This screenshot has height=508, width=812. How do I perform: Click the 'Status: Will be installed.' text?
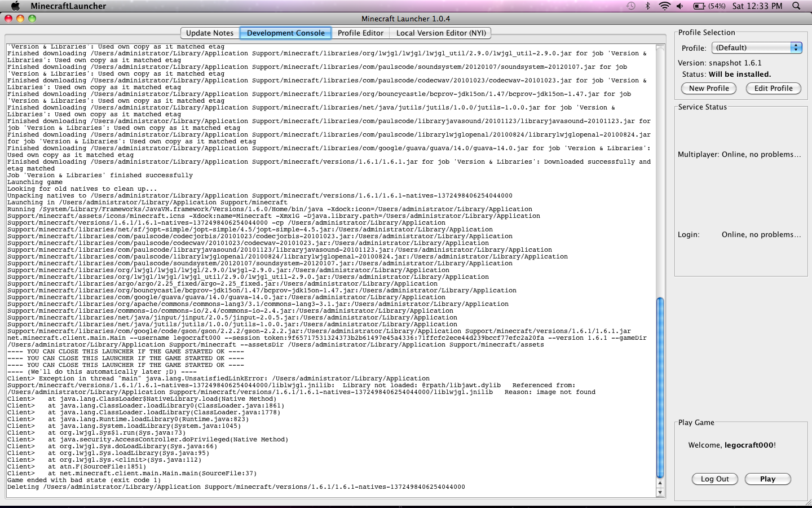[x=726, y=74]
